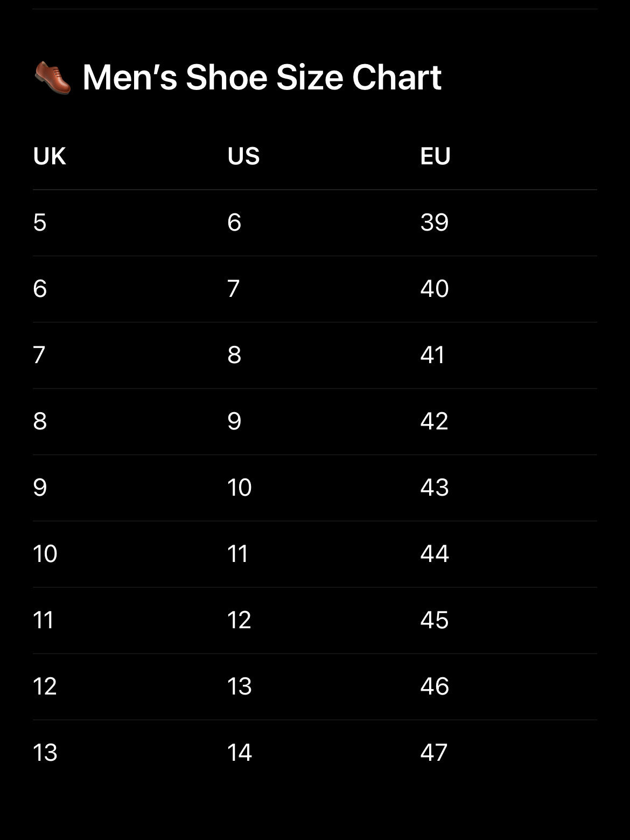Click UK size 7 cell
The image size is (630, 840).
[x=39, y=355]
